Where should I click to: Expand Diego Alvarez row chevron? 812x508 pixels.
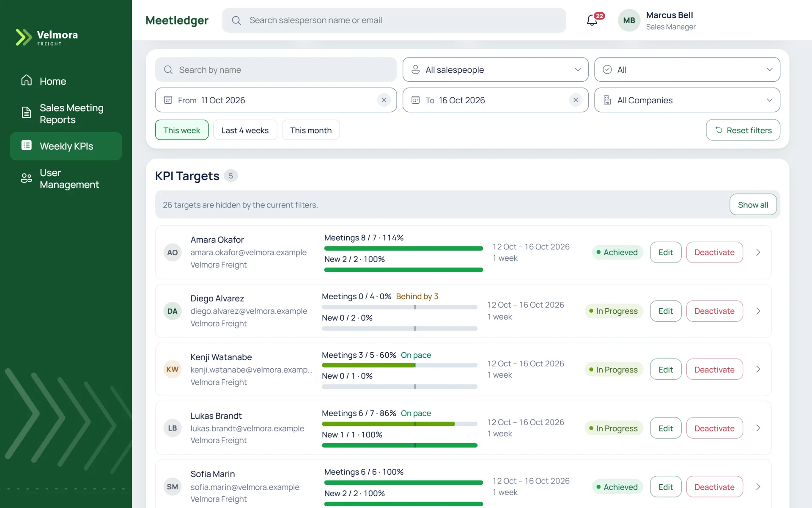point(758,311)
